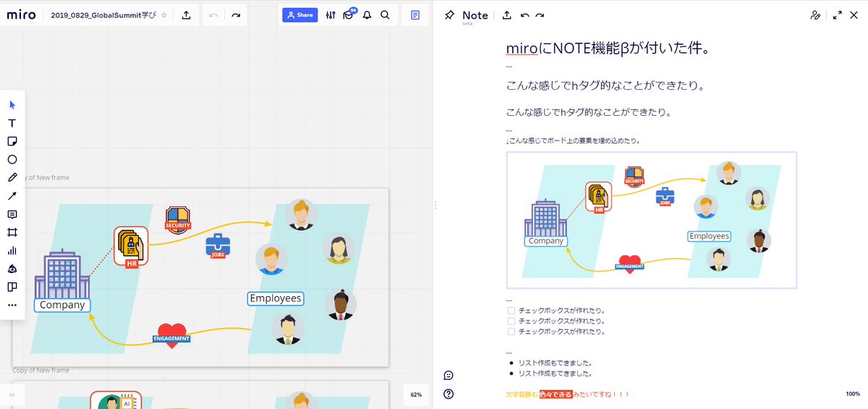Select the ENGAGEMENT heart on the board
The width and height of the screenshot is (868, 409).
coord(172,336)
